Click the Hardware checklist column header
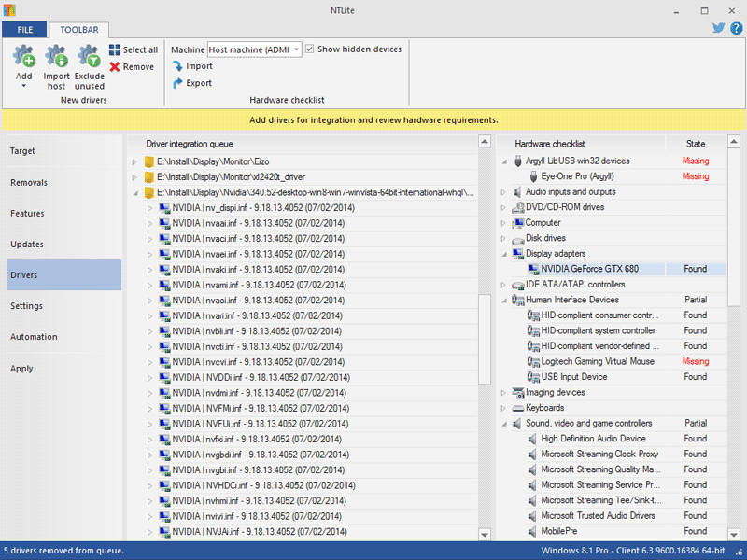747x560 pixels. (x=581, y=144)
